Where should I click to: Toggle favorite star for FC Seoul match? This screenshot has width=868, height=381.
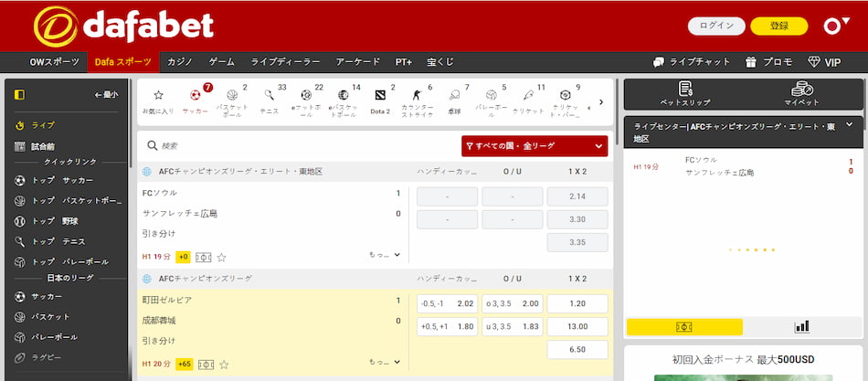pos(221,257)
